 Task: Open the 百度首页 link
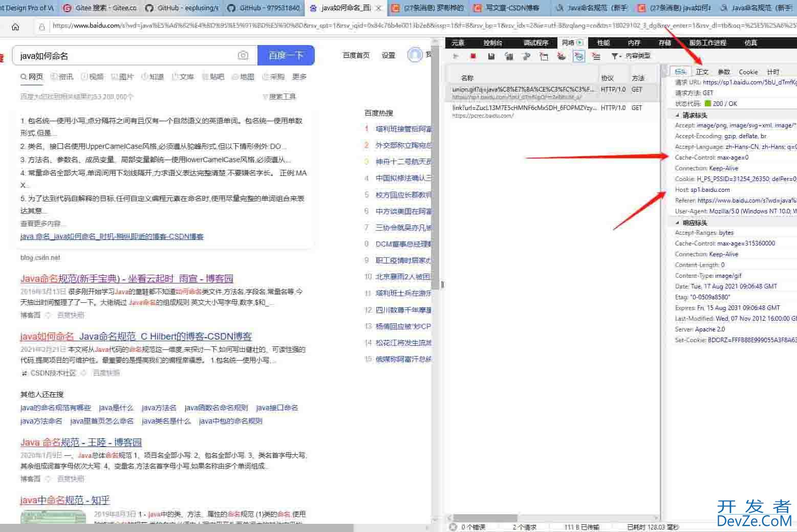click(x=356, y=55)
